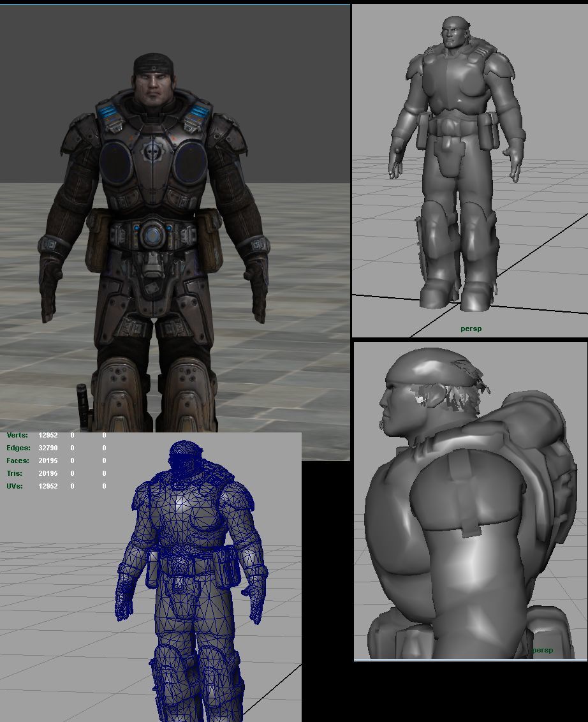This screenshot has height=722, width=588.
Task: Select the knife strapped beside the textured model's leg
Action: tap(82, 402)
